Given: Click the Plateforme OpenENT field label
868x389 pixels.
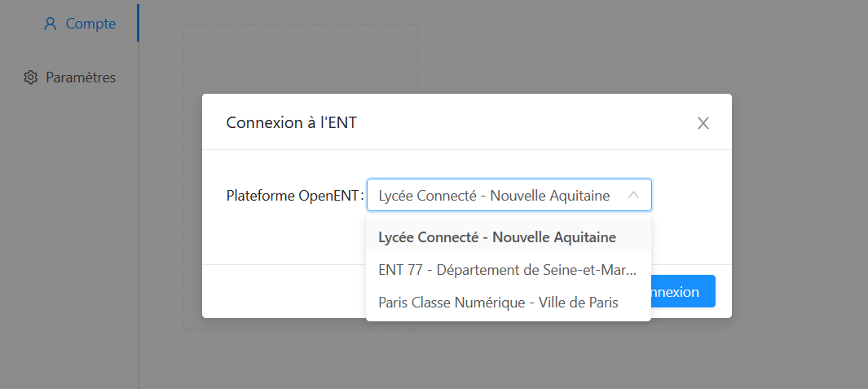Looking at the screenshot, I should tap(293, 196).
